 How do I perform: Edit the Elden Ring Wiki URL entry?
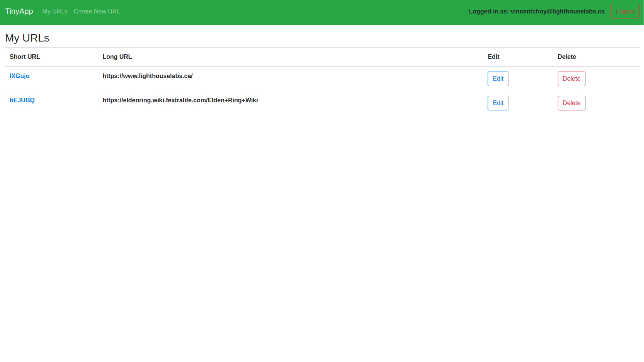tap(498, 103)
